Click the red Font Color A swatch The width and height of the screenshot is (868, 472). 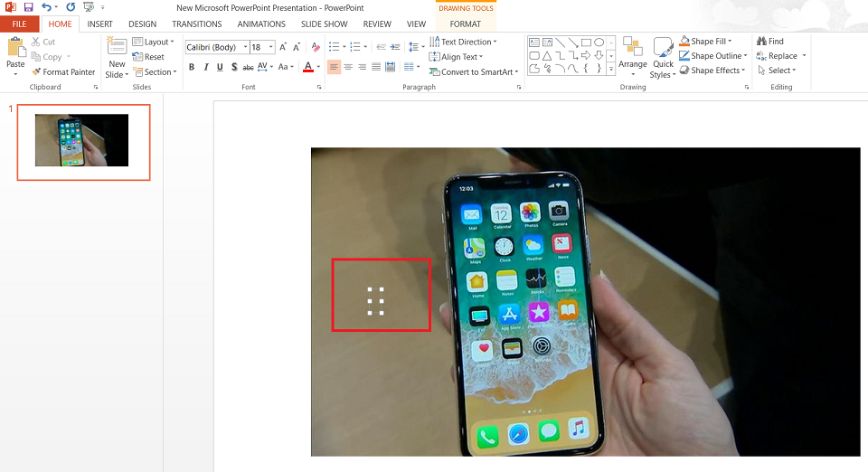point(308,67)
